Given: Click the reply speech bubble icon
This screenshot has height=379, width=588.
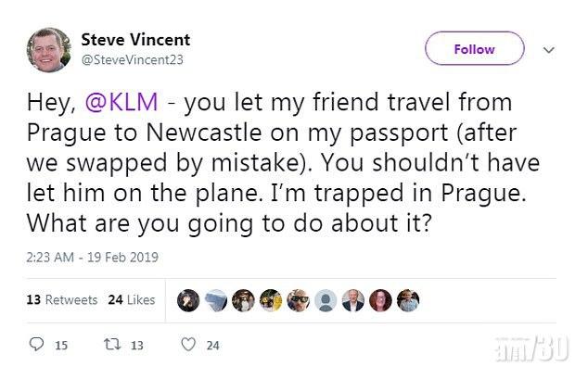Looking at the screenshot, I should coord(36,345).
